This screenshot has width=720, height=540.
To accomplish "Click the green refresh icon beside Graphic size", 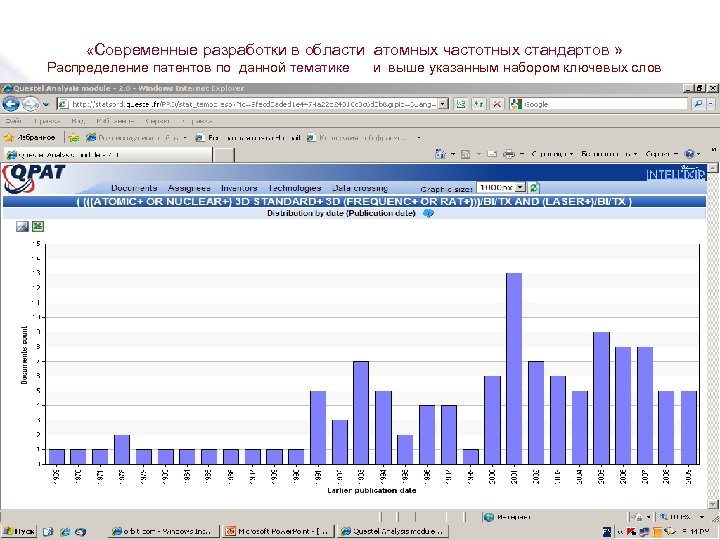I will (x=534, y=187).
